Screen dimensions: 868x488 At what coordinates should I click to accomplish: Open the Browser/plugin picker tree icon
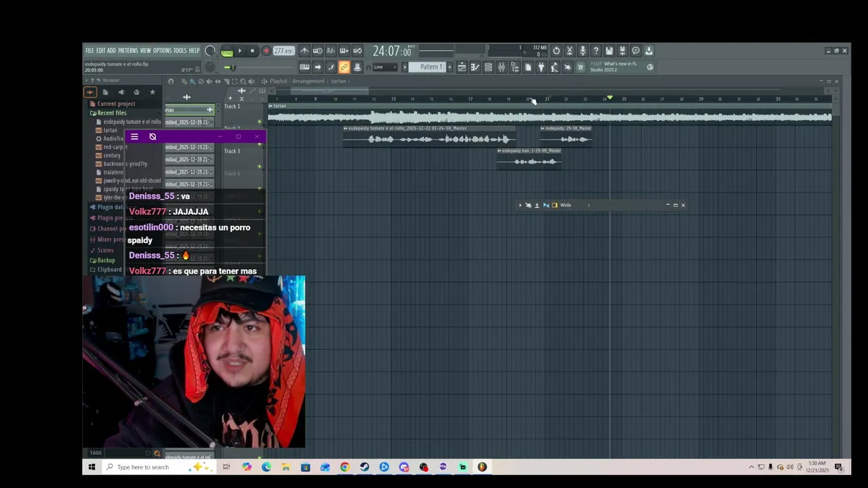(515, 67)
